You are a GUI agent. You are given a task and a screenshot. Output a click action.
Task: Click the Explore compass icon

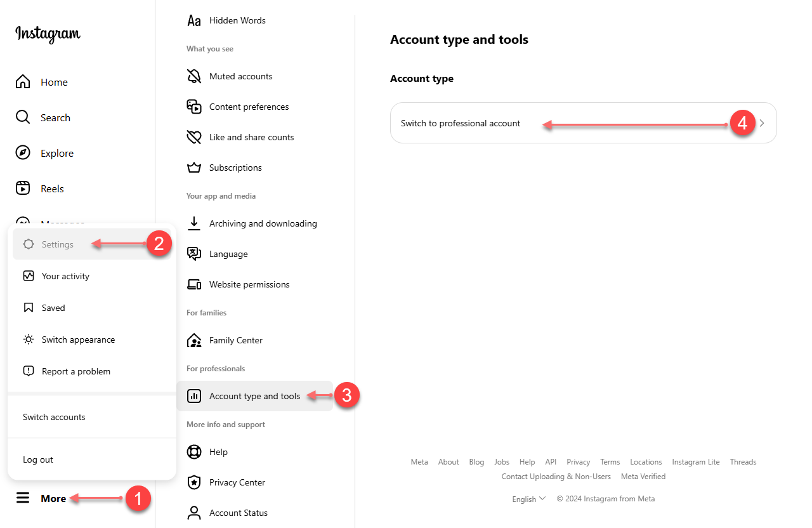click(23, 153)
